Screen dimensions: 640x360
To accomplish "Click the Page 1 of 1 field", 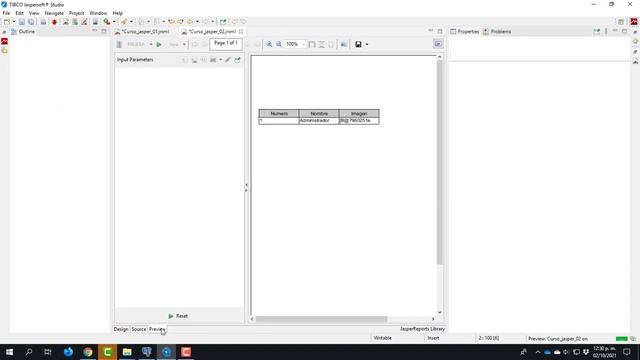I will point(226,44).
